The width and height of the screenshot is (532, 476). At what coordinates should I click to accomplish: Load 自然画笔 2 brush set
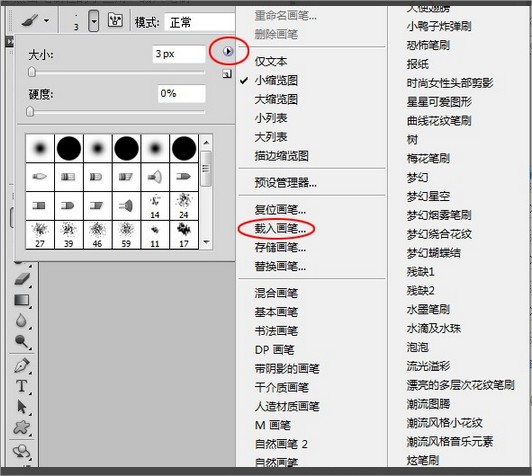click(x=281, y=444)
